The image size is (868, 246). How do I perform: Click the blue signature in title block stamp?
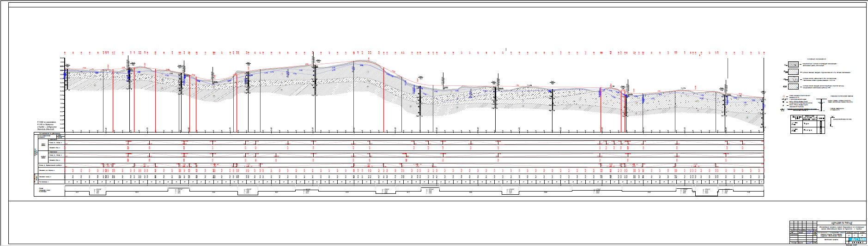pos(809,232)
